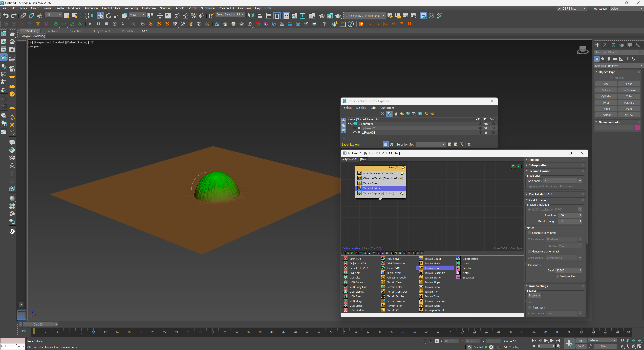Toggle visibility eye of tyFlow001 layer item
Image resolution: width=644 pixels, height=350 pixels.
pyautogui.click(x=354, y=133)
